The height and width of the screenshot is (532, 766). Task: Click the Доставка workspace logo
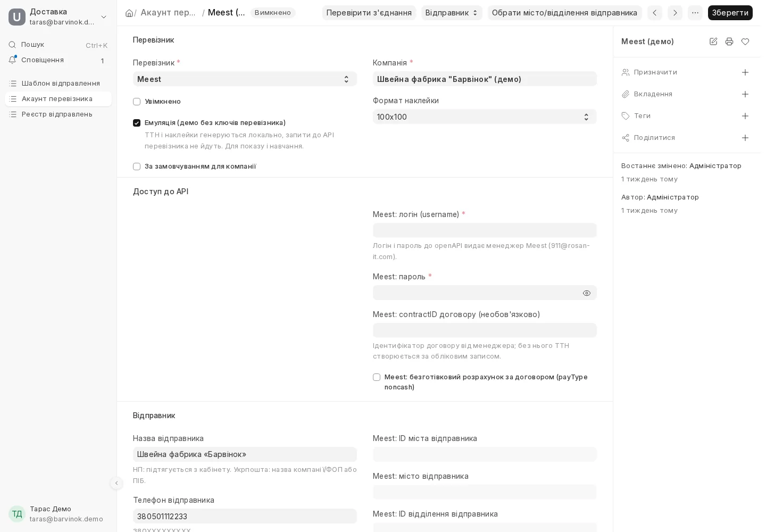click(x=17, y=17)
